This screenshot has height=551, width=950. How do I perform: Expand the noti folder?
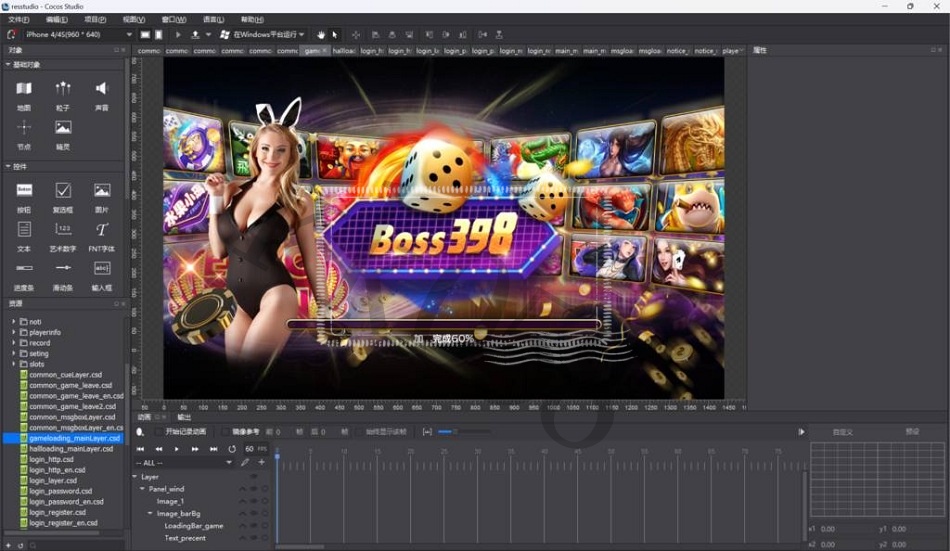click(x=14, y=321)
